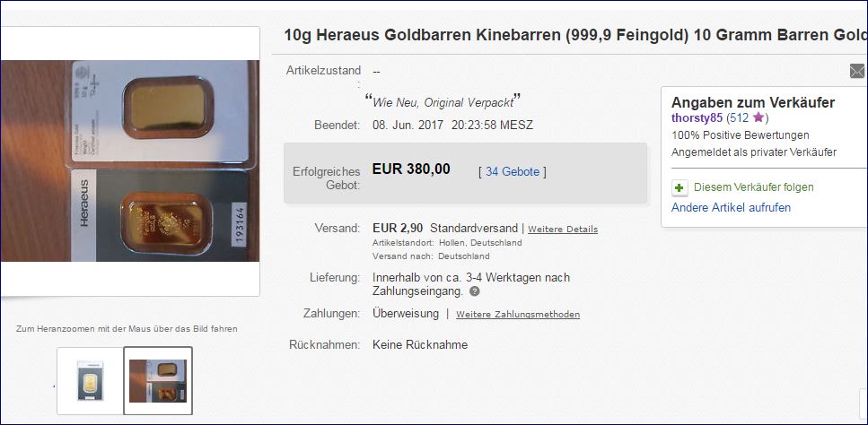This screenshot has height=425, width=868.
Task: Open Andere Artikel aufrufen link
Action: 732,208
